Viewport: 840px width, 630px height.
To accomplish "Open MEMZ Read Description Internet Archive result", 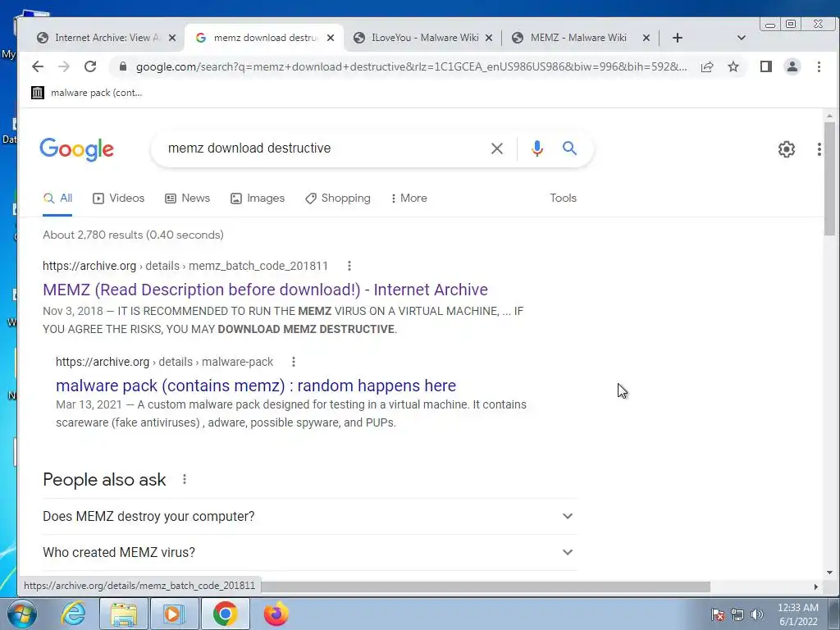I will pyautogui.click(x=265, y=290).
